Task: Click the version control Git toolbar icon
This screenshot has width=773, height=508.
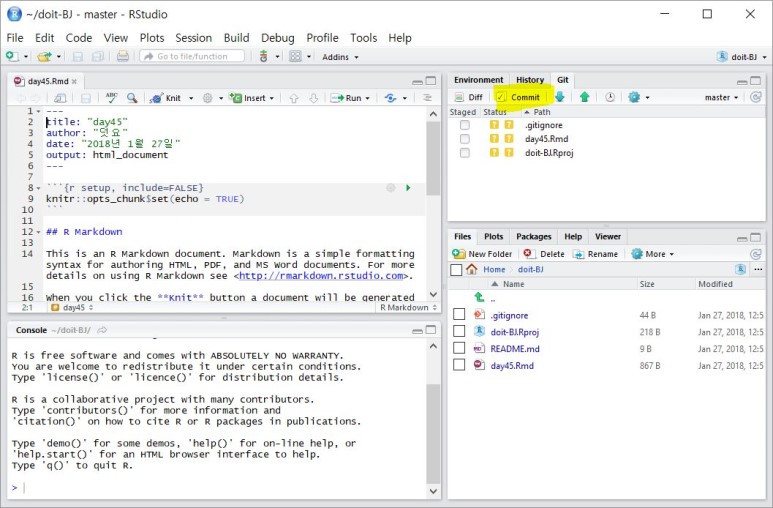Action: pyautogui.click(x=264, y=56)
